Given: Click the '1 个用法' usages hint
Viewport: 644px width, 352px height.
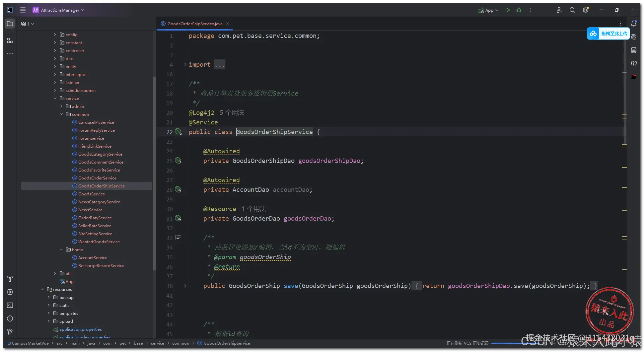Looking at the screenshot, I should coord(254,209).
